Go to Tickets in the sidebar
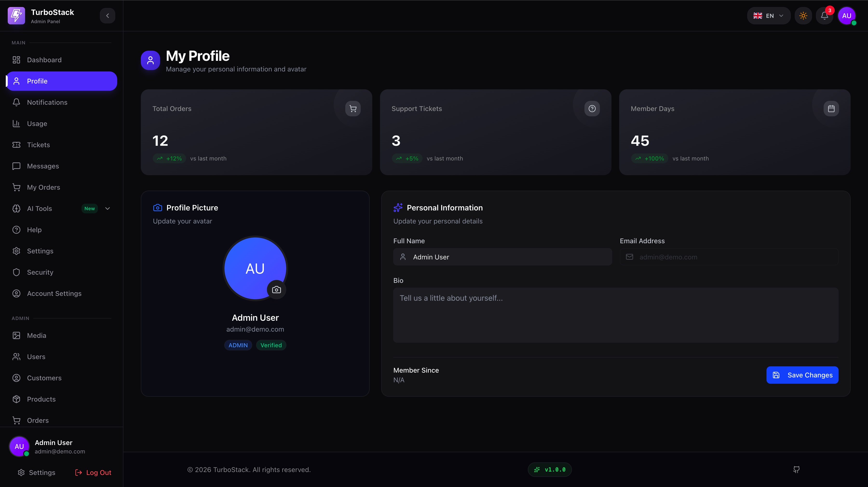868x487 pixels. coord(38,145)
